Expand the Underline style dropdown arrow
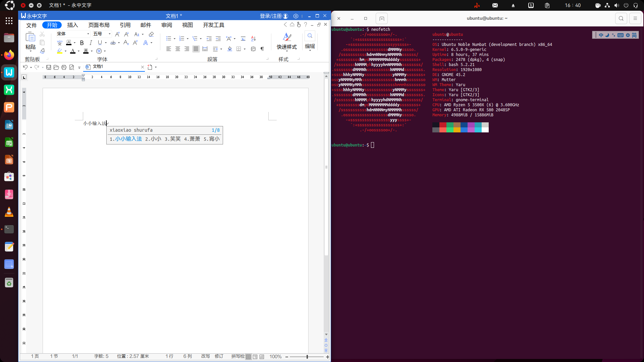Viewport: 644px width, 362px height. (106, 43)
